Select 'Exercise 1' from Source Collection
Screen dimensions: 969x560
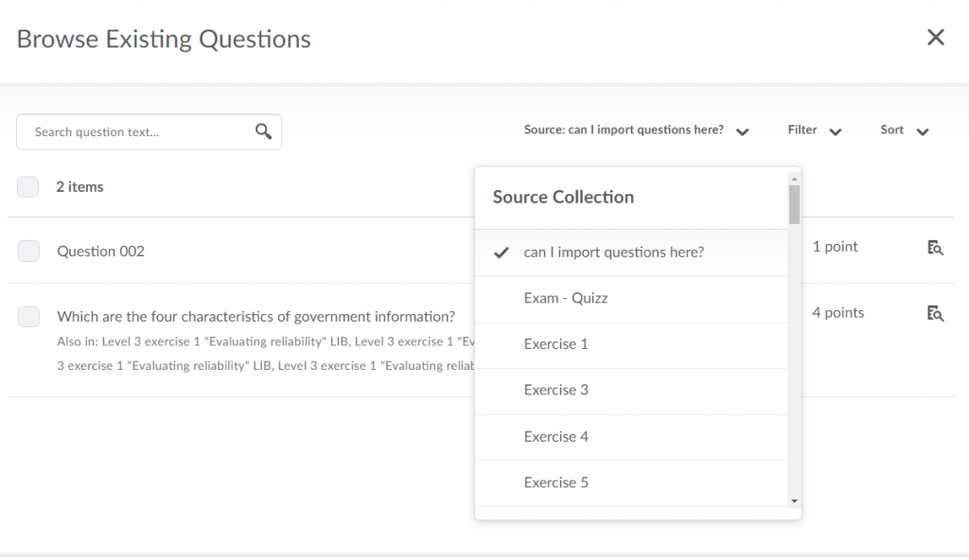click(x=555, y=344)
